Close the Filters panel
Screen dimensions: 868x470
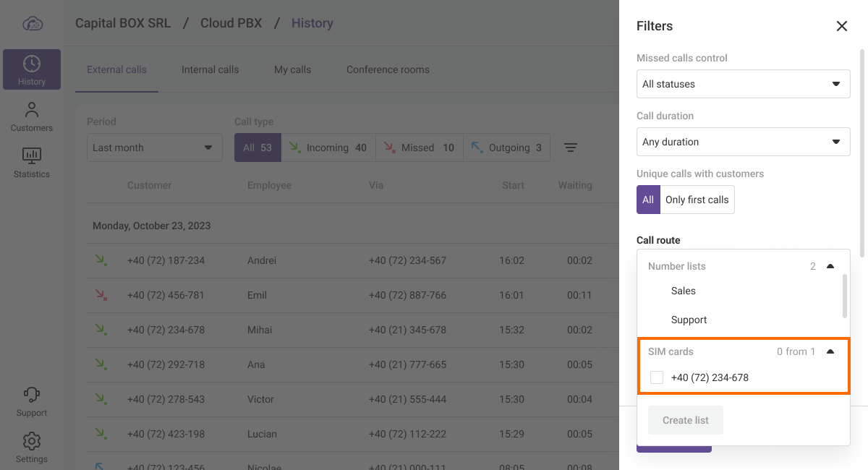pyautogui.click(x=841, y=26)
